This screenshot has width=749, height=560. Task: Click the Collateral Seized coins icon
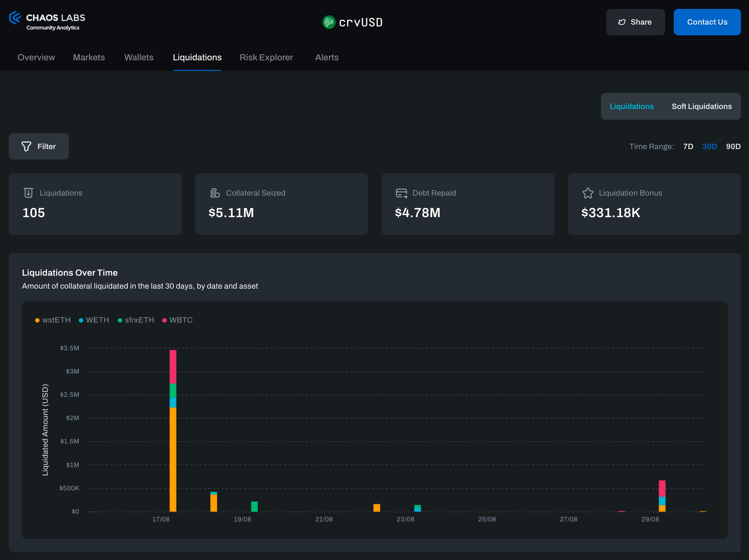tap(215, 193)
